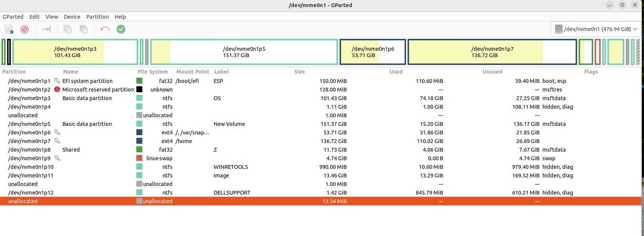Click the Used column header
The image size is (644, 236).
[x=396, y=72]
